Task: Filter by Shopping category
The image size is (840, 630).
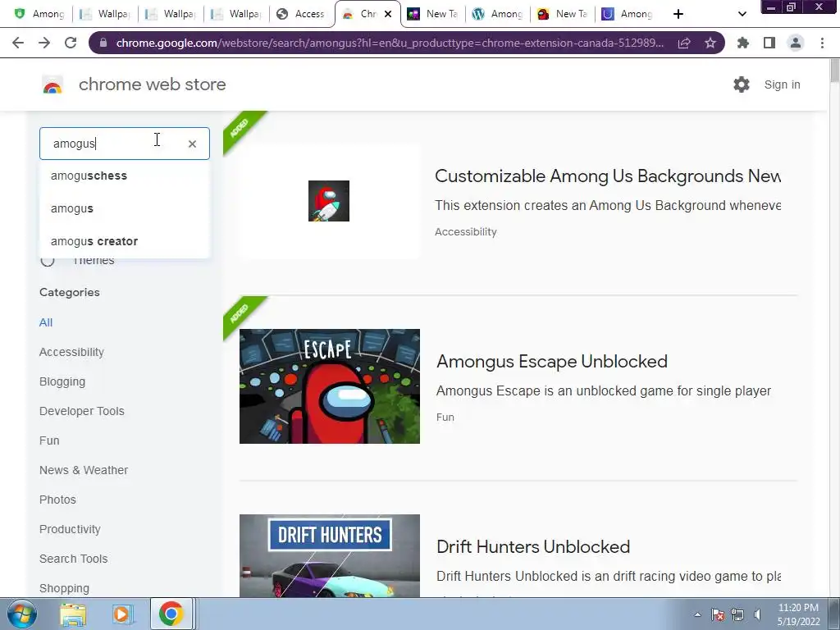Action: tap(64, 588)
